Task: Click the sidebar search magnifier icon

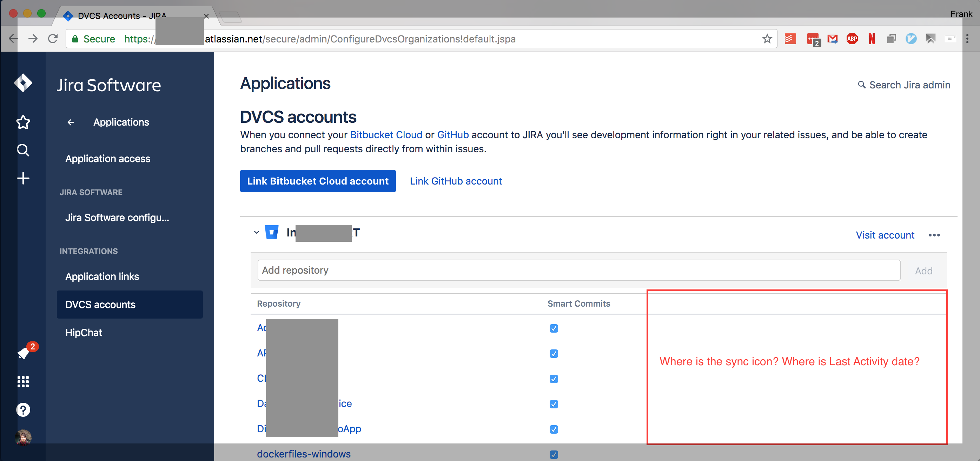Action: [x=23, y=150]
